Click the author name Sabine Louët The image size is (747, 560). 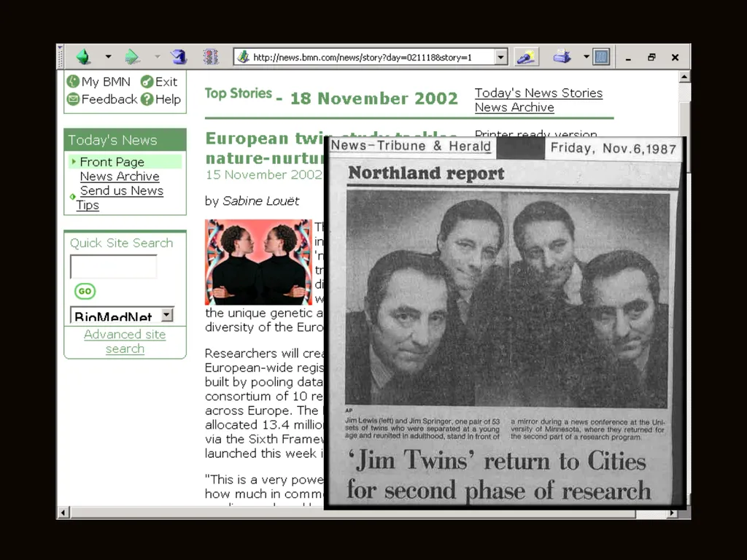(x=260, y=201)
